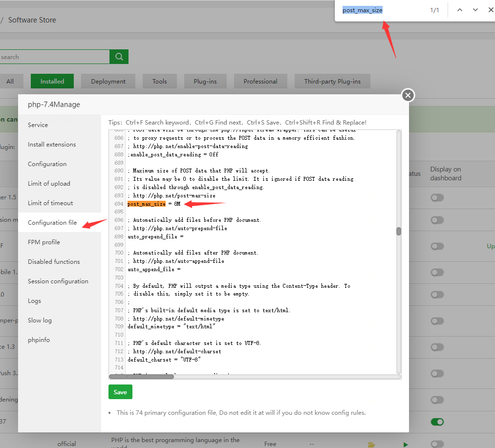Open phpinfo in the sidebar

(x=39, y=340)
